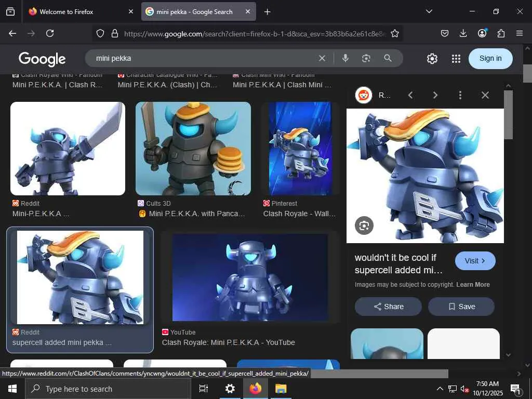This screenshot has width=532, height=399.
Task: Show hidden system tray icons
Action: pos(440,389)
